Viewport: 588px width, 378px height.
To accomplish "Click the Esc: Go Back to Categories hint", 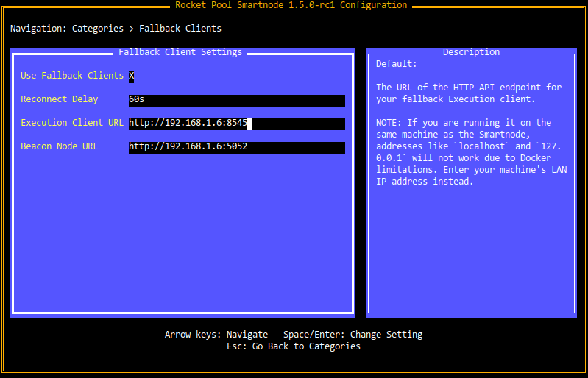I will click(x=293, y=346).
